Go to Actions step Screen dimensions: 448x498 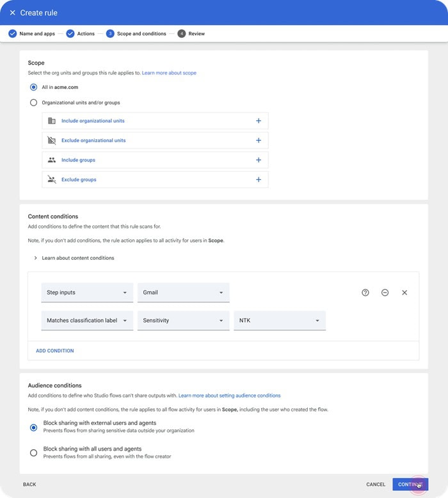[86, 34]
